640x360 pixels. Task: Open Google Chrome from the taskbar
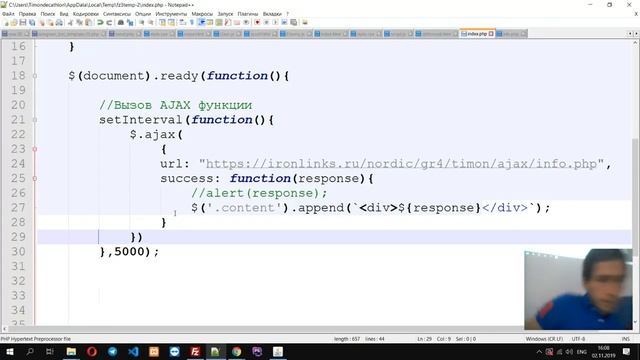[237, 352]
